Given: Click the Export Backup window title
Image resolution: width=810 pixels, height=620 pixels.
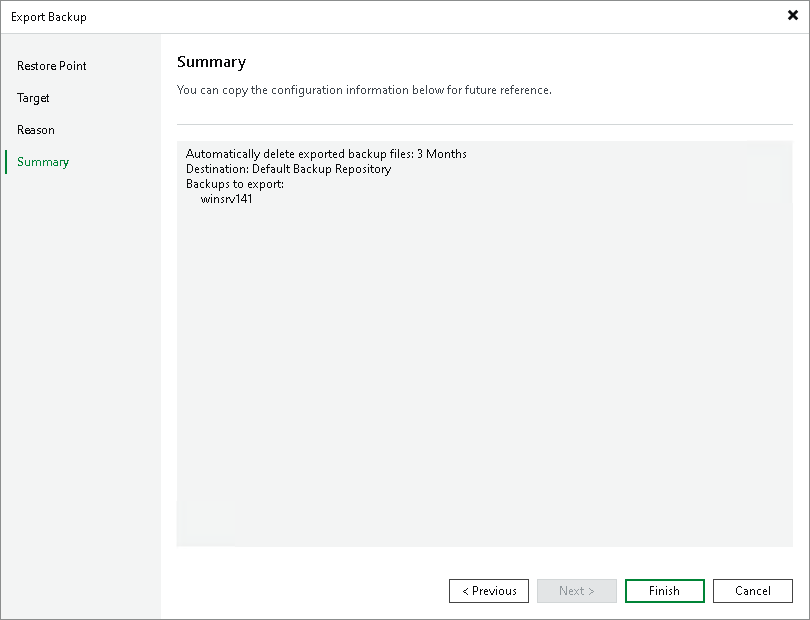Looking at the screenshot, I should pyautogui.click(x=49, y=17).
